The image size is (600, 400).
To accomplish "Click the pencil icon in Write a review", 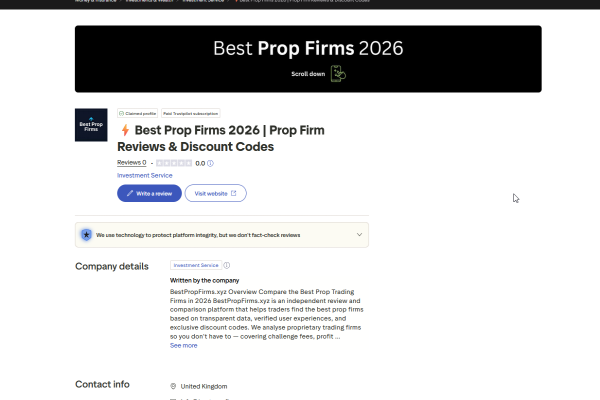I will (128, 193).
